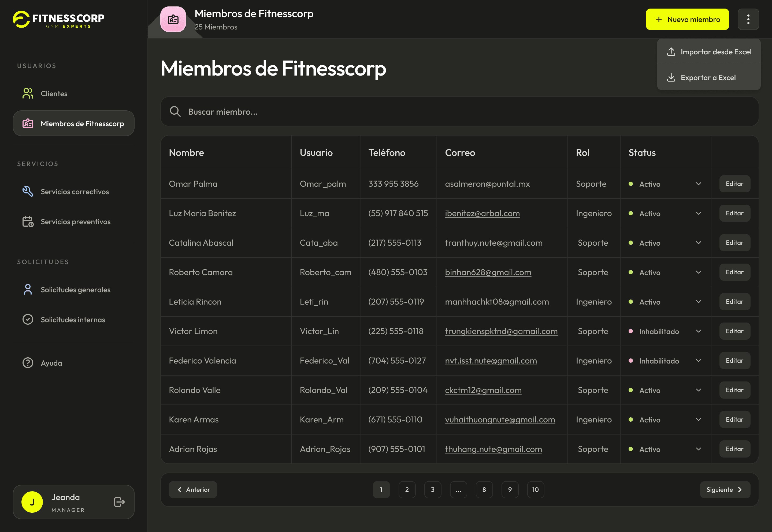Open the asalmeron@puntal.mx email link
Image resolution: width=772 pixels, height=532 pixels.
[x=487, y=184]
